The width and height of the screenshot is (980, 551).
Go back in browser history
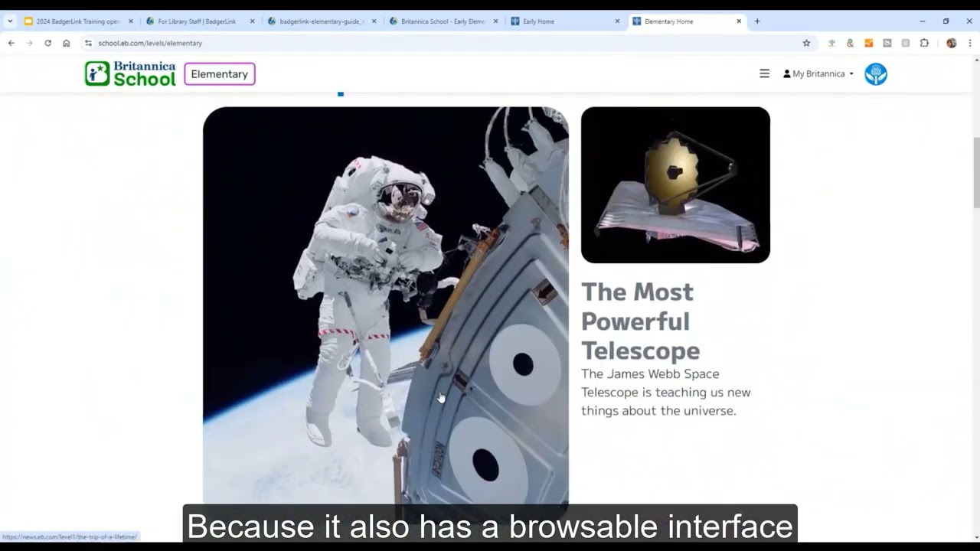11,43
